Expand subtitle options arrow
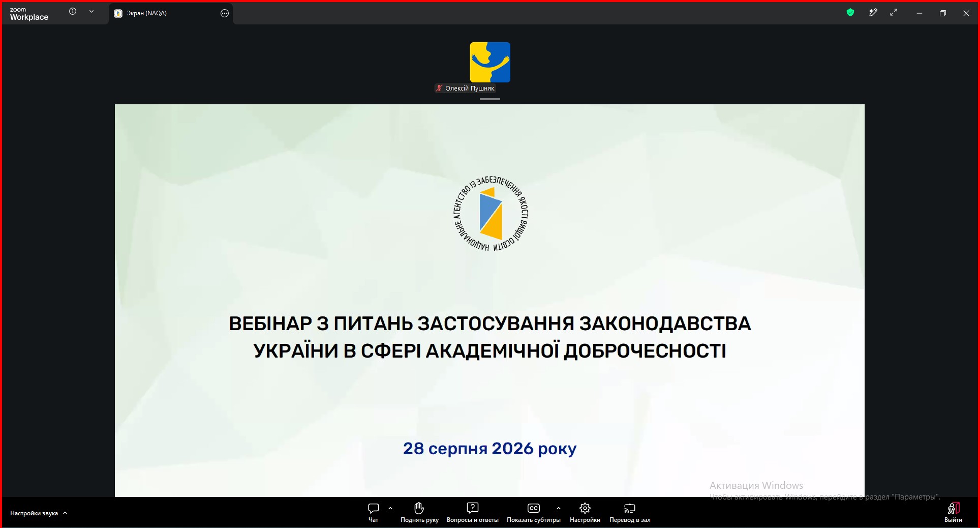 click(x=559, y=508)
